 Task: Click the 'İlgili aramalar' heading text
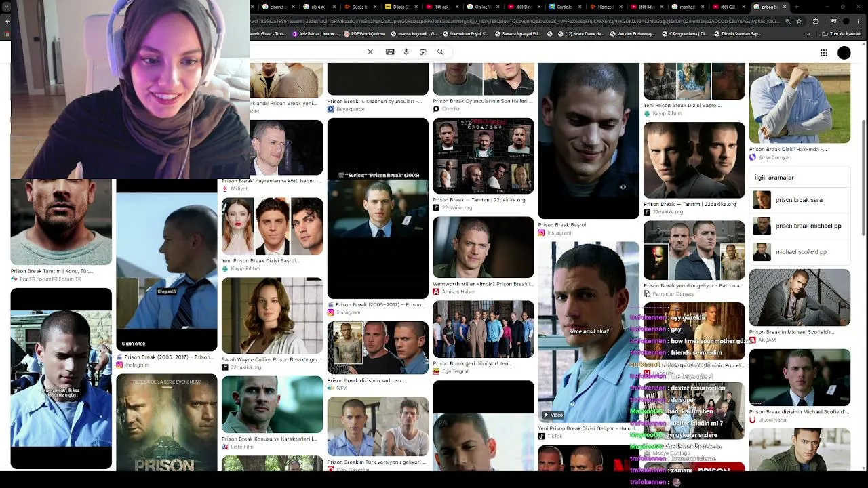(x=774, y=178)
